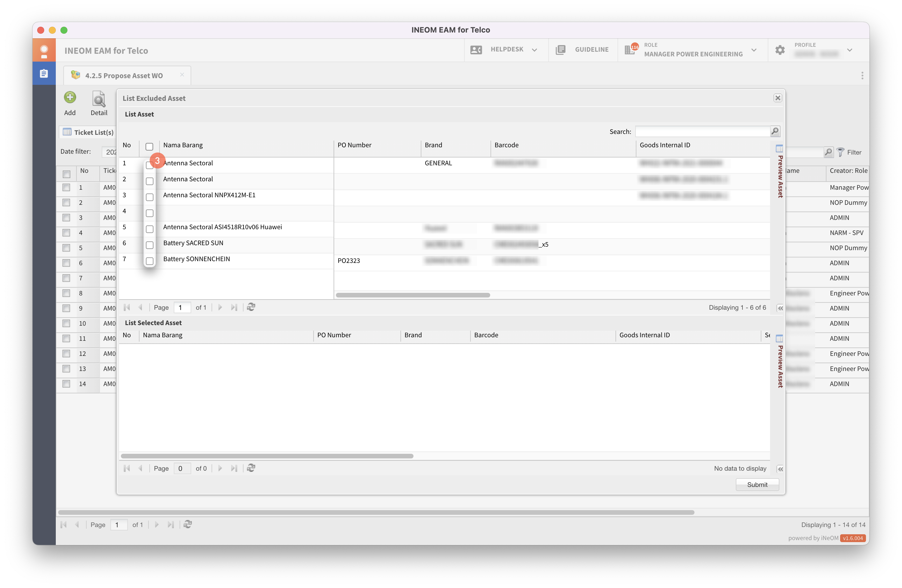This screenshot has height=588, width=902.
Task: Check the Antenna Sectoral NNPX412M-E1 checkbox
Action: point(150,197)
